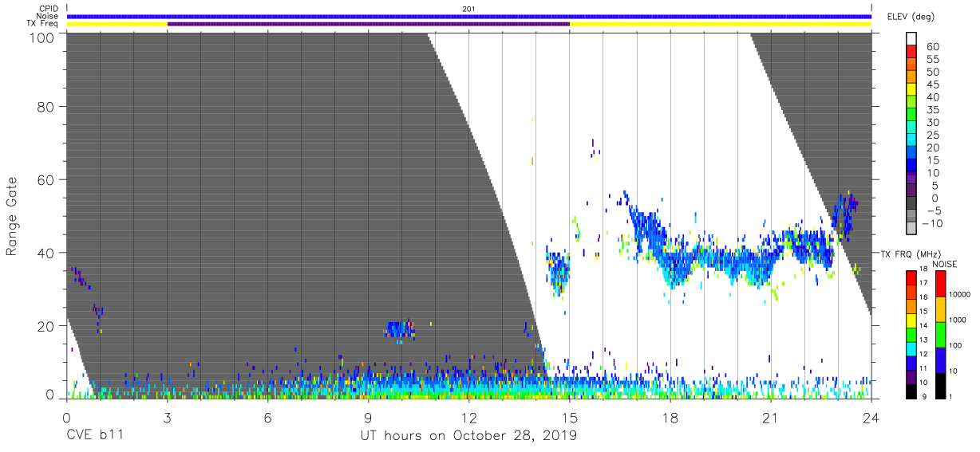Click ELEV colorbar label 45

click(x=932, y=85)
